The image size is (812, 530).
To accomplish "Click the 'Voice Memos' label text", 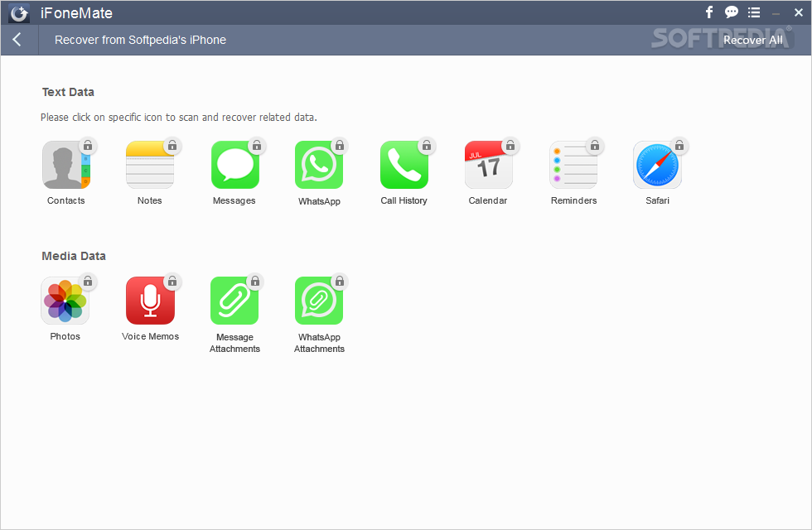I will (150, 336).
